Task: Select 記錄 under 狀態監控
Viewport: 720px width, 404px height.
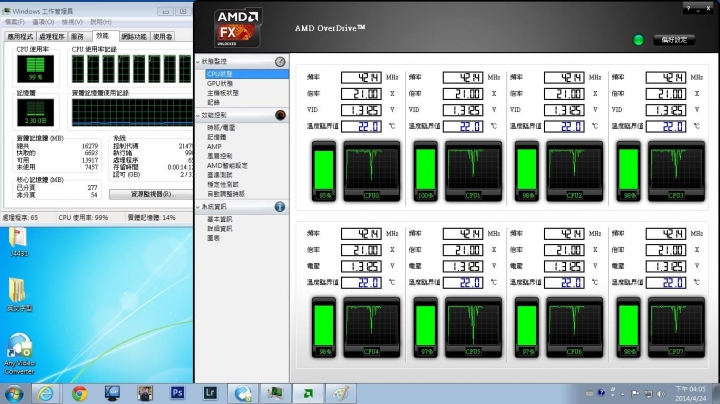Action: click(x=214, y=102)
